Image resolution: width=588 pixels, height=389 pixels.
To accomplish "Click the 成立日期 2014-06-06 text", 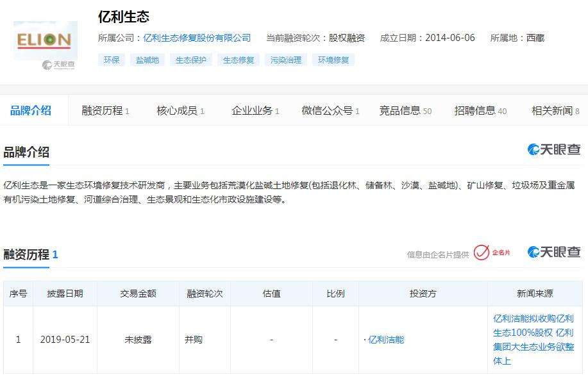I will click(427, 38).
